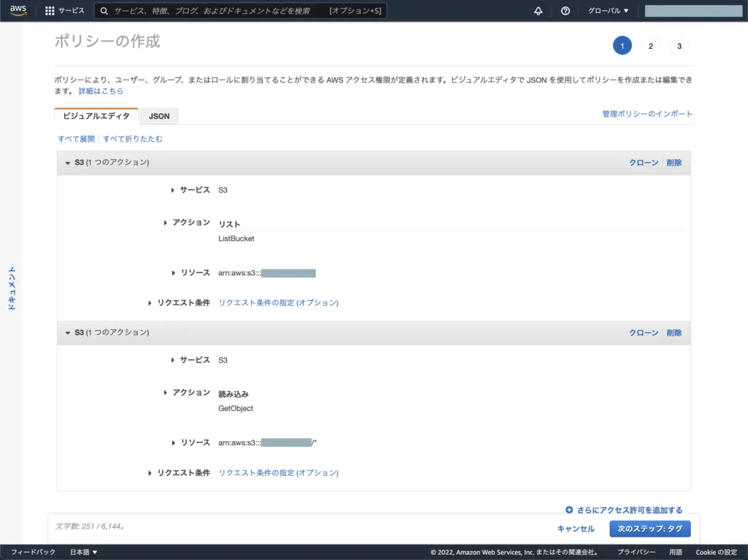Open the services grid icon
This screenshot has width=748, height=560.
tap(50, 10)
